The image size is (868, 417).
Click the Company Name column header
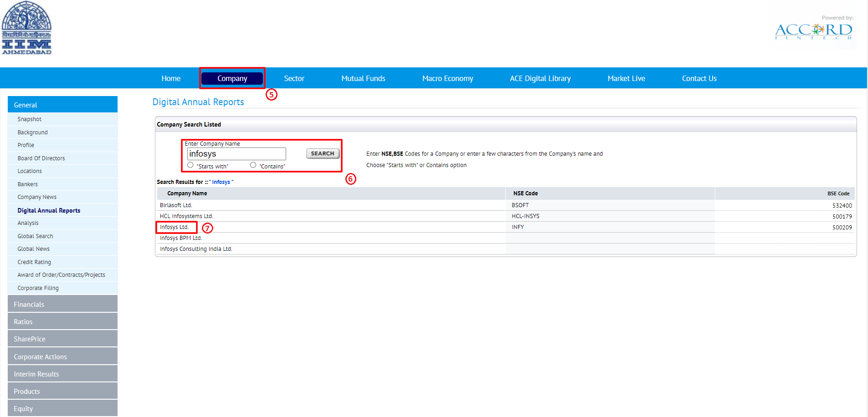pyautogui.click(x=187, y=193)
